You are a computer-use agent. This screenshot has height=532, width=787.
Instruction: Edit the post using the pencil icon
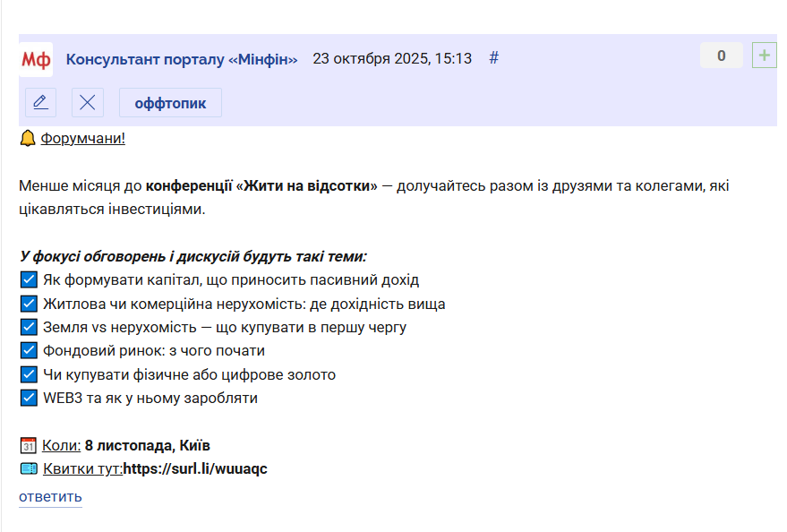pyautogui.click(x=40, y=103)
